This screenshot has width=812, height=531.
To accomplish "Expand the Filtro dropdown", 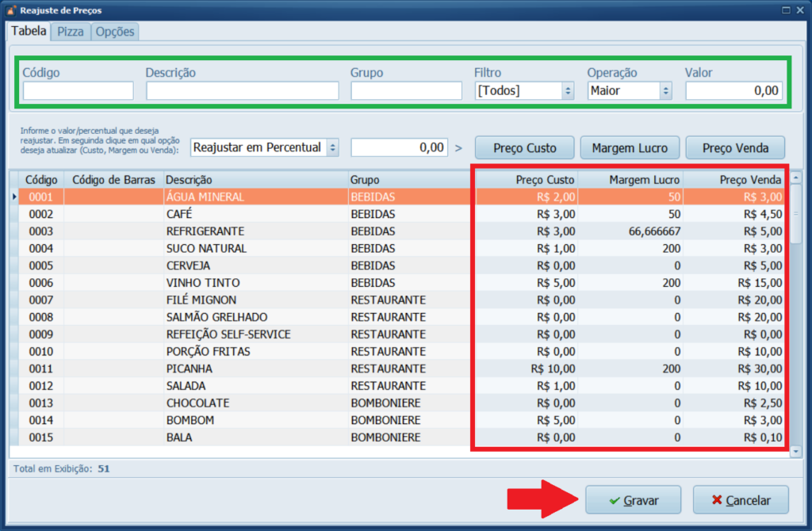I will [x=567, y=91].
